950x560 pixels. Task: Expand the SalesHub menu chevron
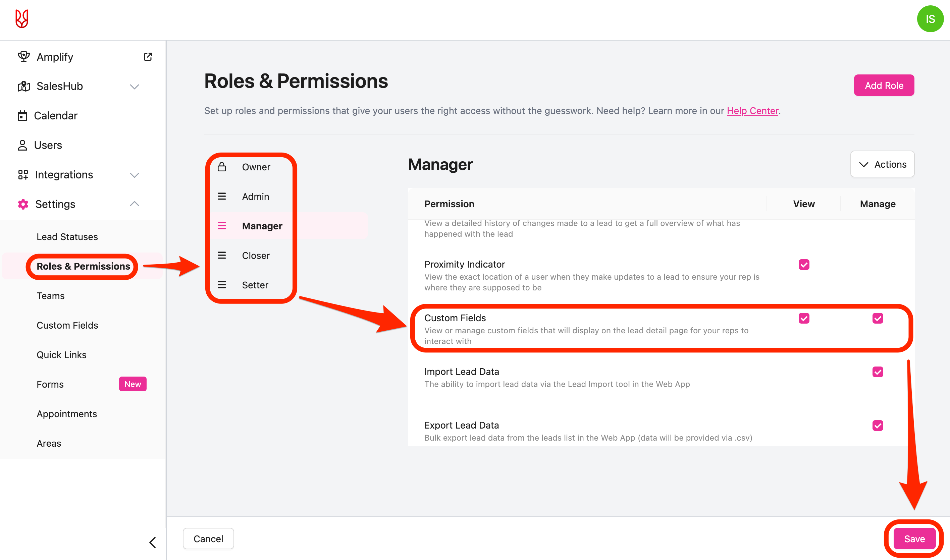[135, 87]
